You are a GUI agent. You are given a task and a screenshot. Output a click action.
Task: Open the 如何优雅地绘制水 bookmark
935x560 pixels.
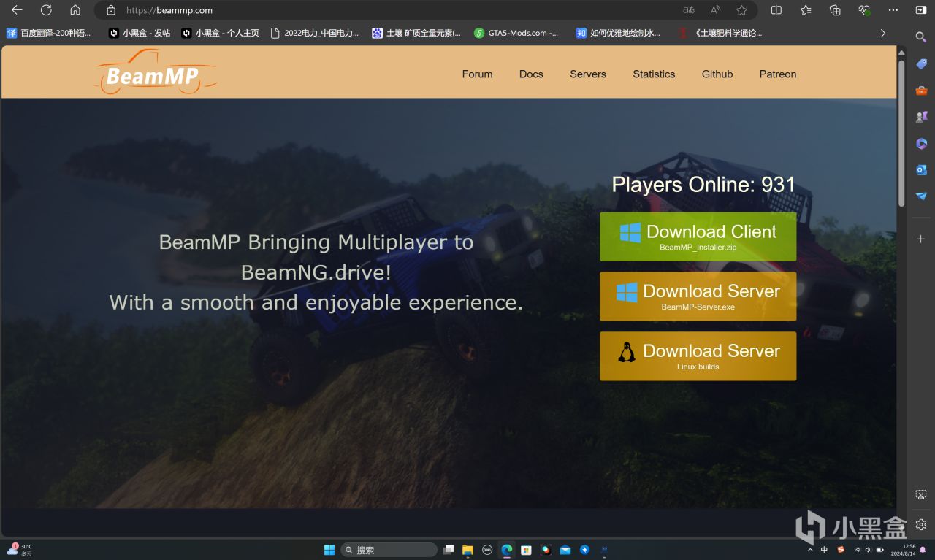click(x=618, y=33)
